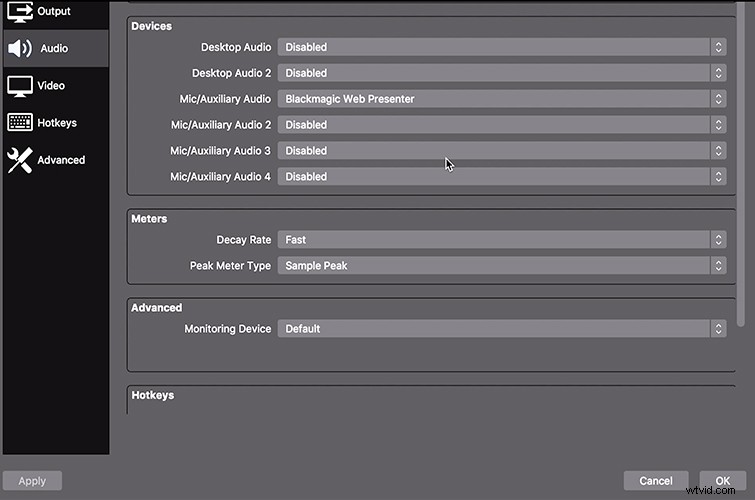Click the Hotkeys keyboard icon
Screen dimensions: 755x500
pyautogui.click(x=20, y=122)
